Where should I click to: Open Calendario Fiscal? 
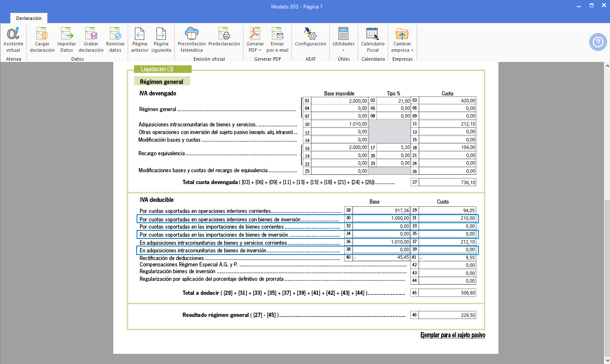point(373,40)
